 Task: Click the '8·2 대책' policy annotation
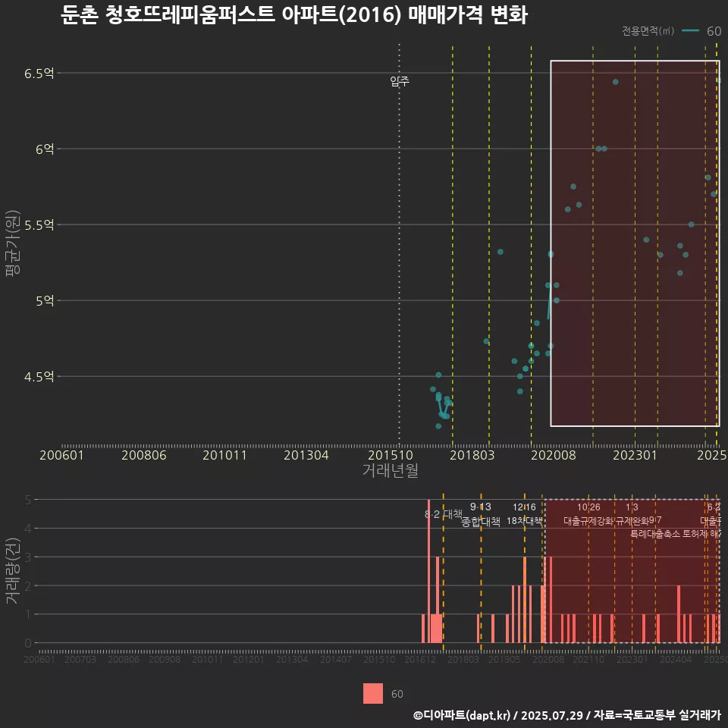444,514
